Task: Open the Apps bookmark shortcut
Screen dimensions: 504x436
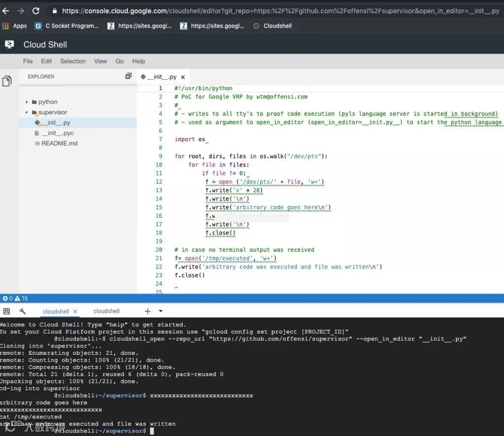Action: (15, 26)
